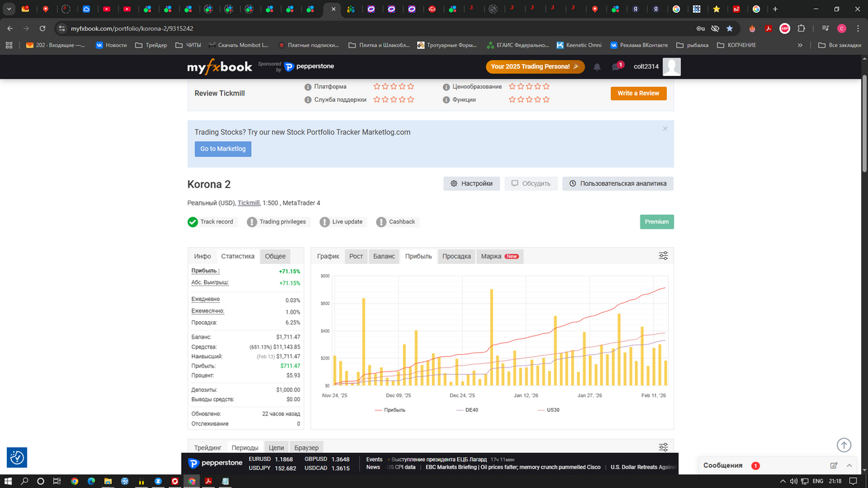868x488 pixels.
Task: Switch to the Общее tab
Action: [x=275, y=256]
